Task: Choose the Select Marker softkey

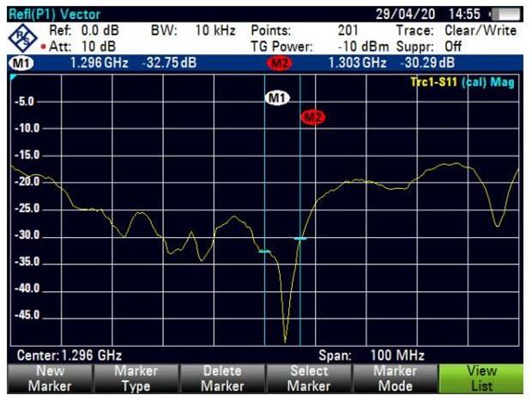Action: pyautogui.click(x=309, y=379)
